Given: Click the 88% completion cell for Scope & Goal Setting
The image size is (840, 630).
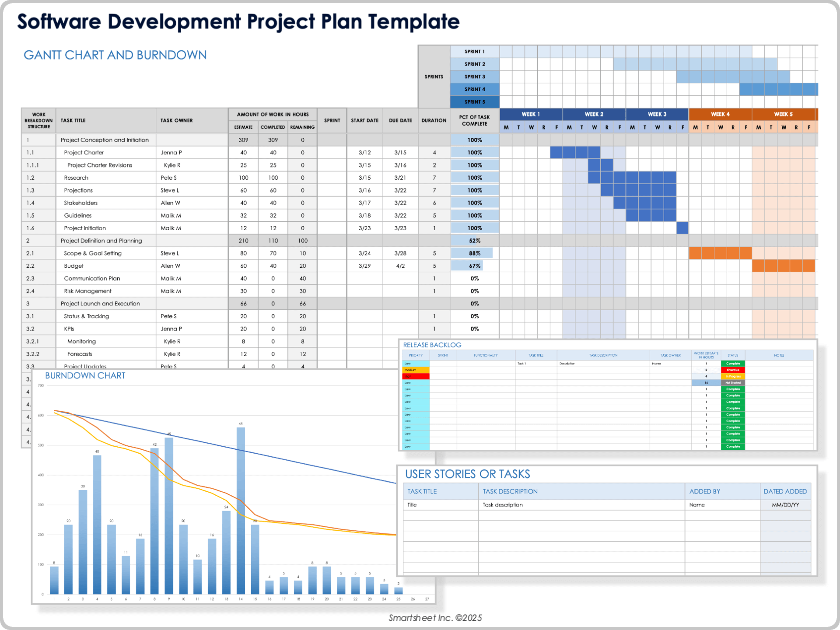Looking at the screenshot, I should click(x=475, y=253).
